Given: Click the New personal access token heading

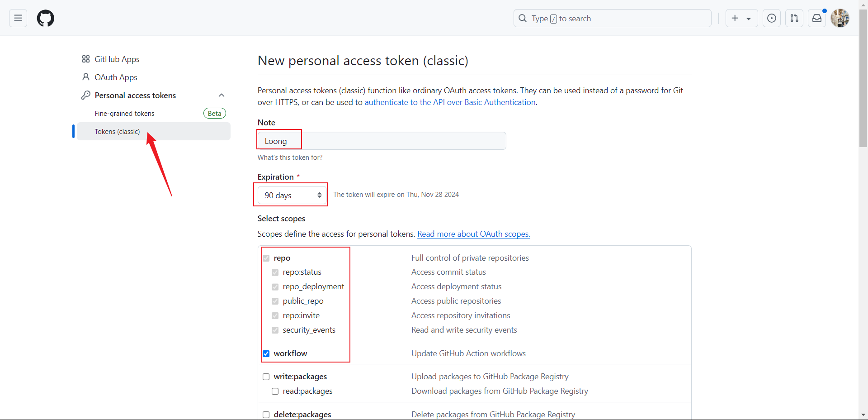Looking at the screenshot, I should coord(363,61).
